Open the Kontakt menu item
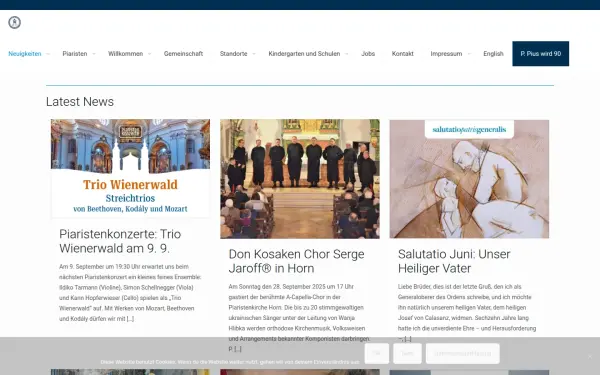Image resolution: width=600 pixels, height=375 pixels. [403, 54]
